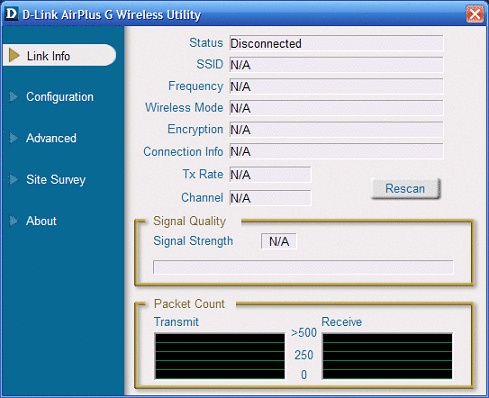489x398 pixels.
Task: Click the D-Link logo icon in title bar
Action: (11, 14)
